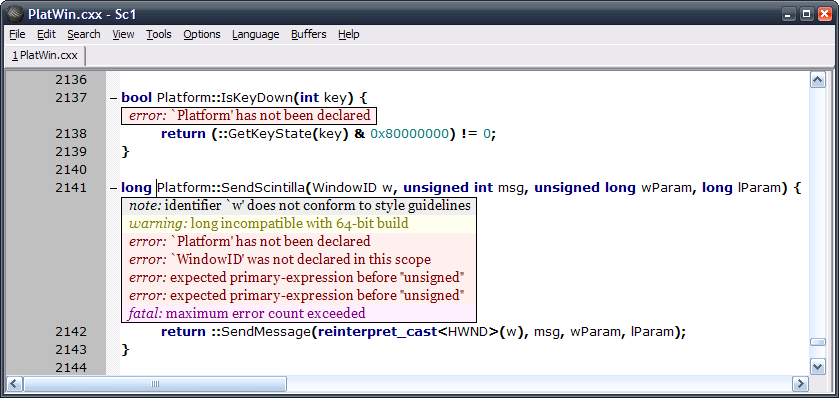Screen dimensions: 839x398
Task: Click line number 2139 in margin
Action: click(71, 152)
